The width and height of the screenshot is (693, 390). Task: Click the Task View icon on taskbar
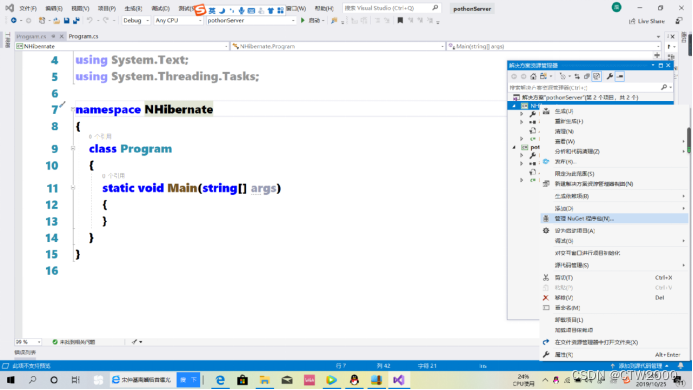76,380
